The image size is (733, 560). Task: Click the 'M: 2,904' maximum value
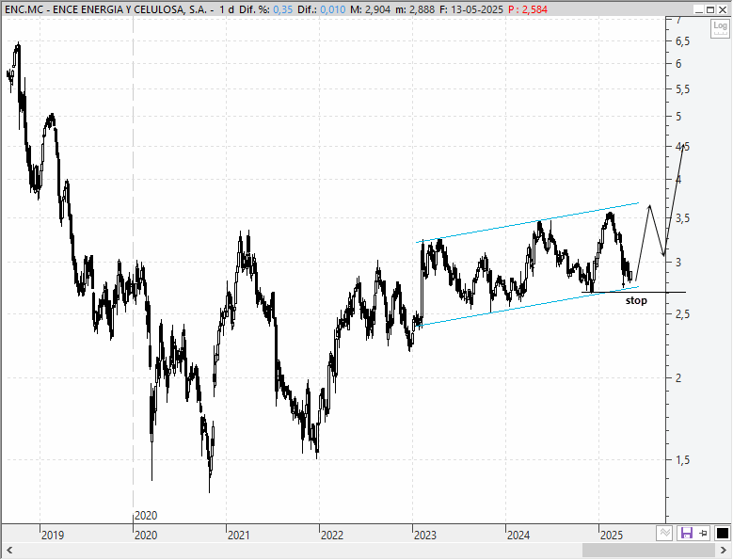(x=370, y=9)
